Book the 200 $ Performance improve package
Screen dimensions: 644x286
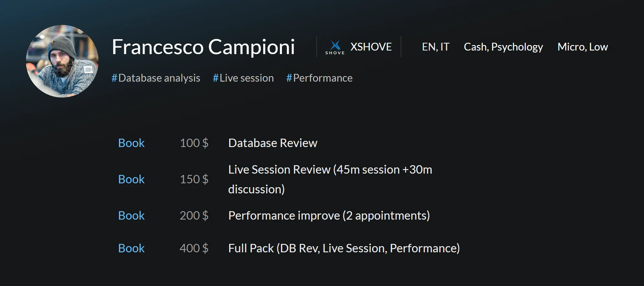pyautogui.click(x=131, y=216)
